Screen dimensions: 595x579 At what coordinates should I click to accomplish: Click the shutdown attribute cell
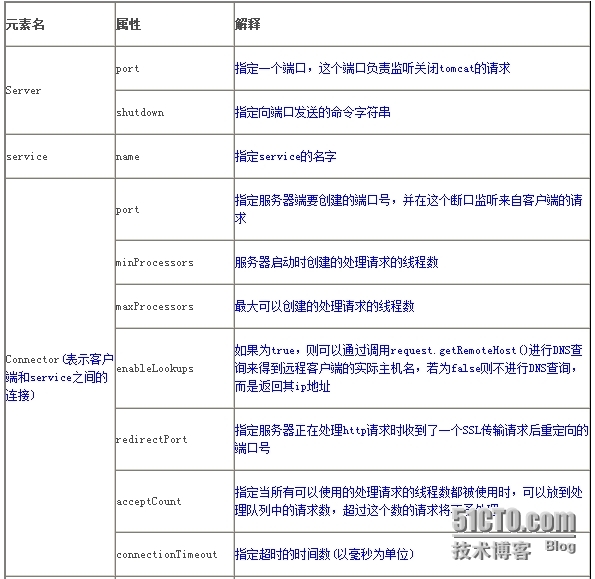click(175, 112)
